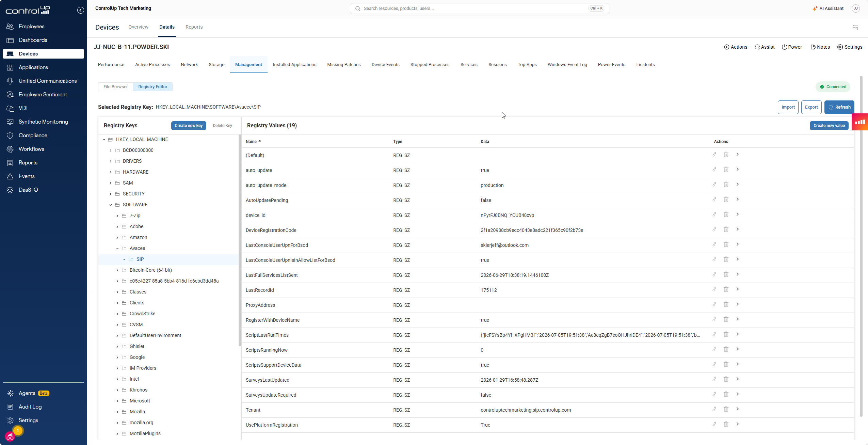This screenshot has width=868, height=445.
Task: Open the Services tab
Action: [x=469, y=64]
